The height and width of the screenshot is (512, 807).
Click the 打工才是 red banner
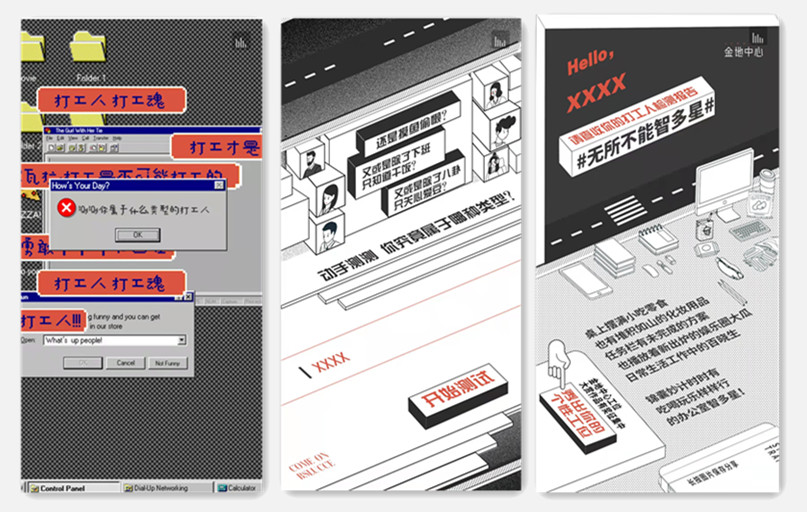click(217, 147)
